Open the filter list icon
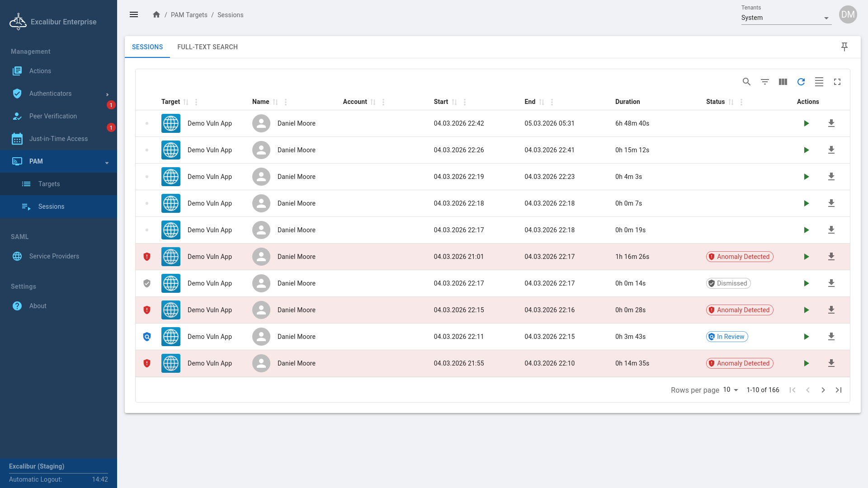868x488 pixels. click(764, 82)
